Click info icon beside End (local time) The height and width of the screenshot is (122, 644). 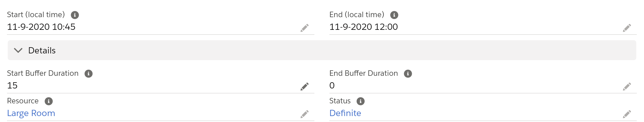pyautogui.click(x=394, y=15)
